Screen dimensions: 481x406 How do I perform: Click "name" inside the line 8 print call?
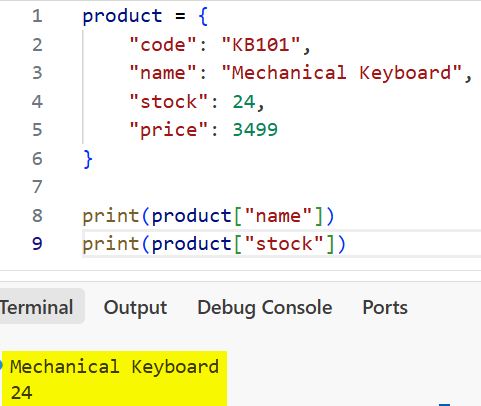point(278,215)
